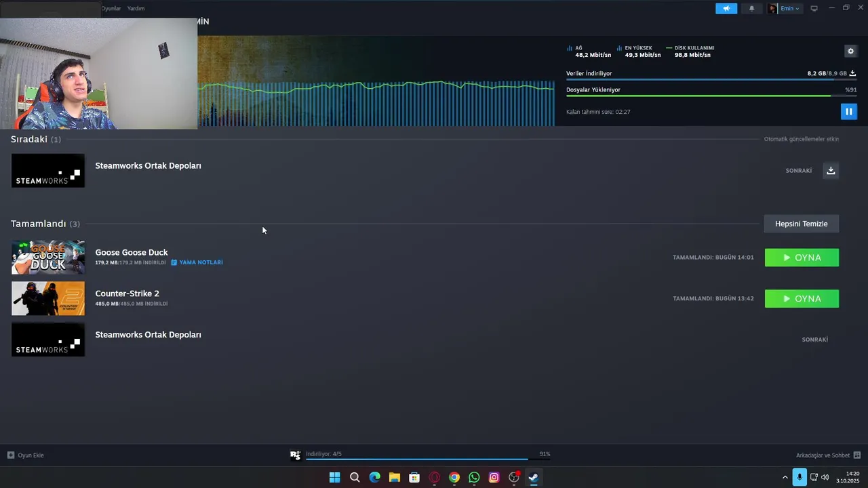This screenshot has height=488, width=868.
Task: Open Instagram from taskbar
Action: [494, 477]
